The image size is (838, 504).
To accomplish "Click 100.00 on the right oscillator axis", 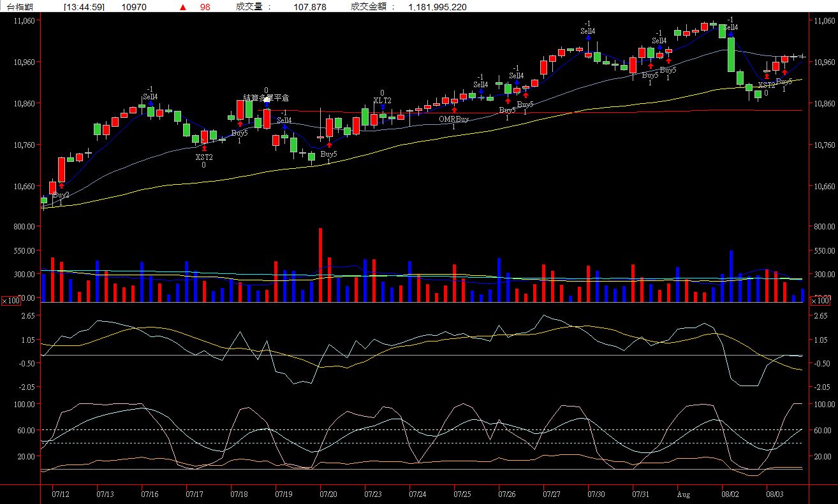I will click(824, 405).
